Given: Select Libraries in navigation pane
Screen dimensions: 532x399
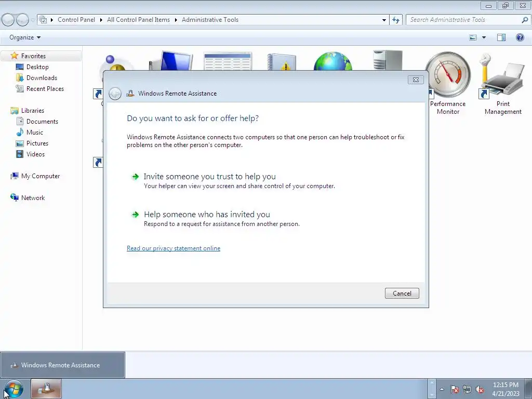Looking at the screenshot, I should coord(33,110).
